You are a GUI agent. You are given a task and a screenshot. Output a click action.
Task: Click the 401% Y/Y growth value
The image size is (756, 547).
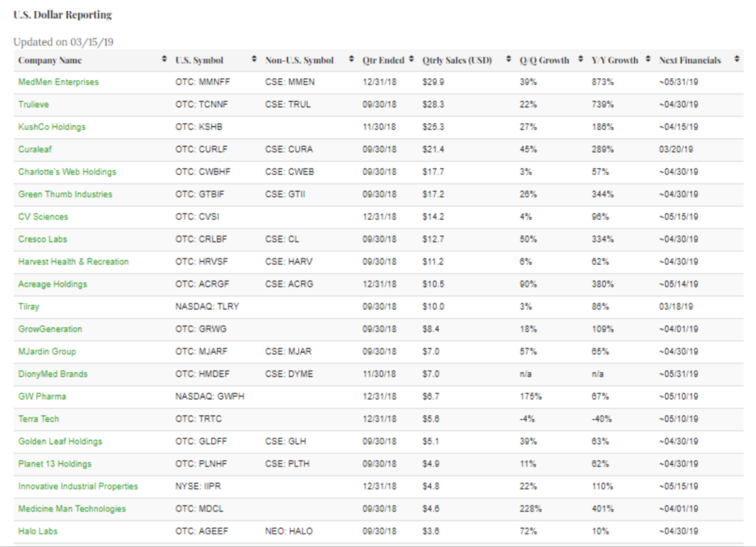pyautogui.click(x=602, y=509)
